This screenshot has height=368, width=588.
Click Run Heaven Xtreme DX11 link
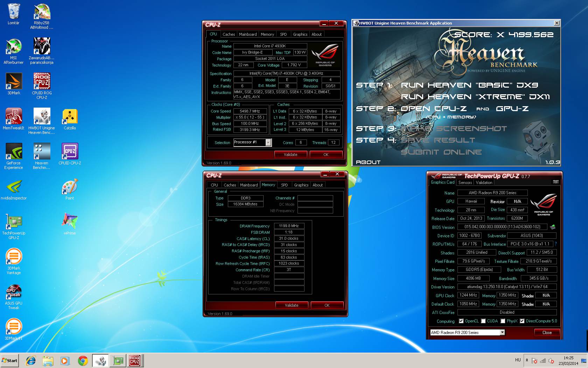(x=475, y=97)
